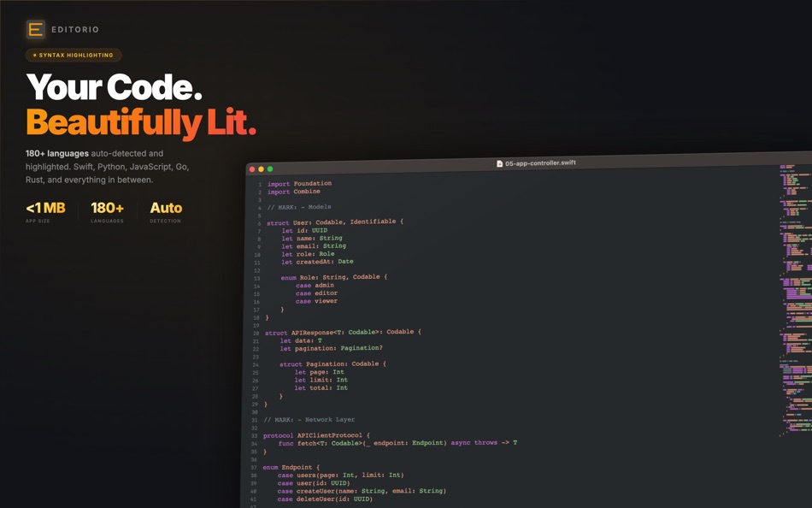Click gutter line number 36
812x508 pixels.
(x=254, y=460)
